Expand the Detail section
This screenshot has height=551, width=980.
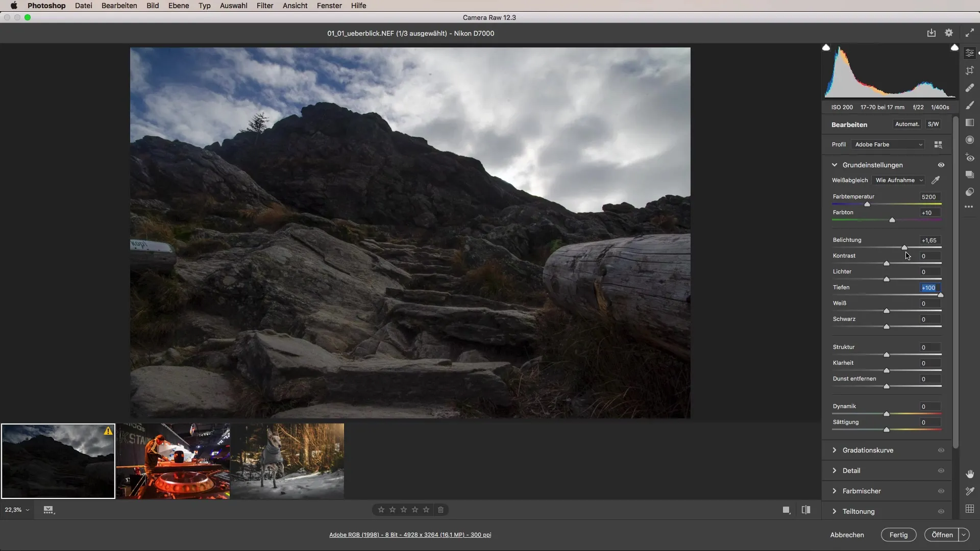click(x=835, y=471)
